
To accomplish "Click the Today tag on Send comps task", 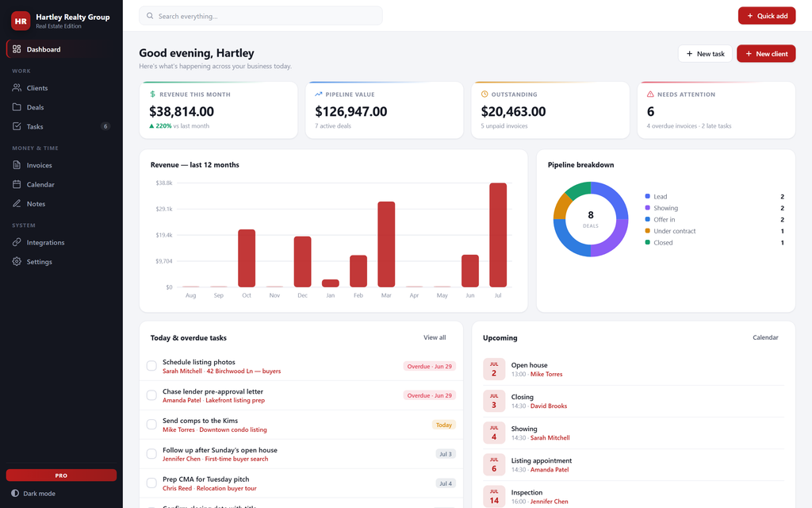I will tap(444, 425).
